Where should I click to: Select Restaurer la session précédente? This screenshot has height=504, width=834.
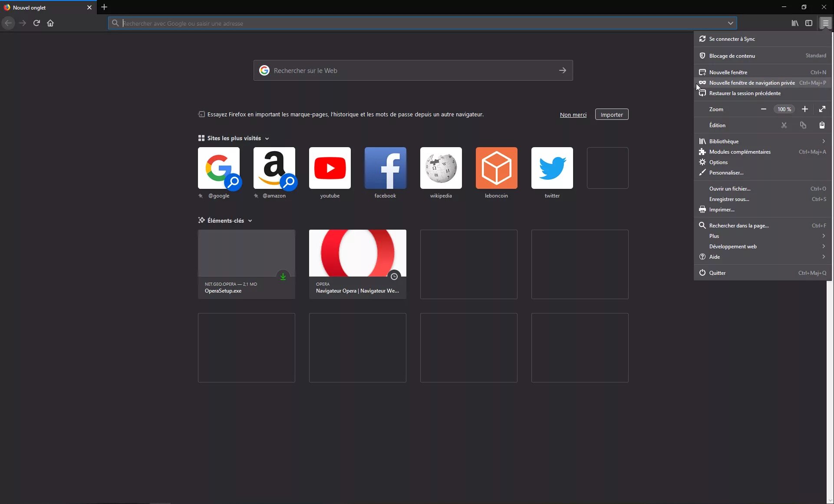point(762,93)
